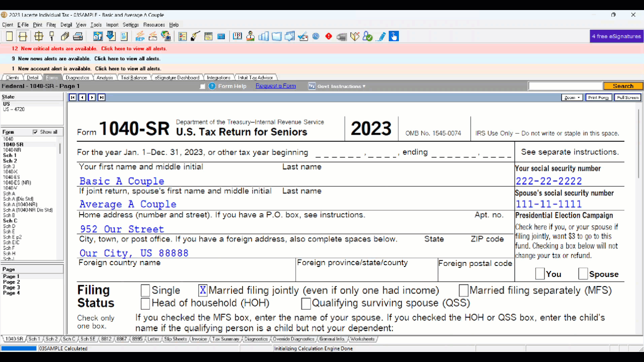Toggle the 'Show all' forms checkbox
The image size is (644, 362).
pyautogui.click(x=35, y=132)
